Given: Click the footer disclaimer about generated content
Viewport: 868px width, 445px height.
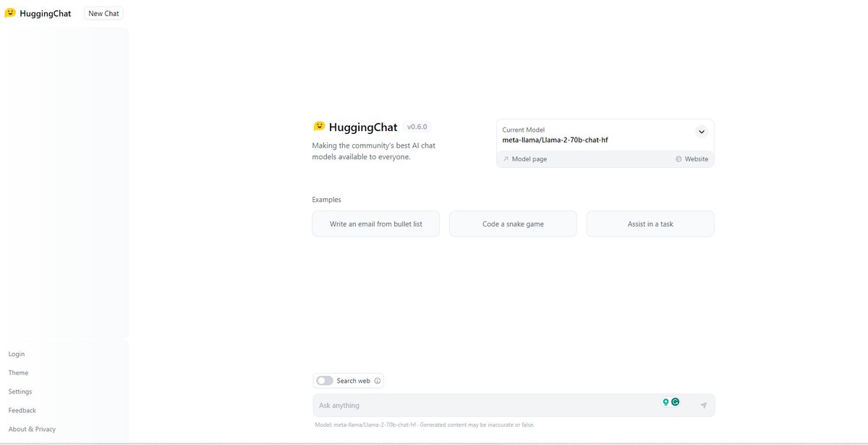Looking at the screenshot, I should point(477,425).
